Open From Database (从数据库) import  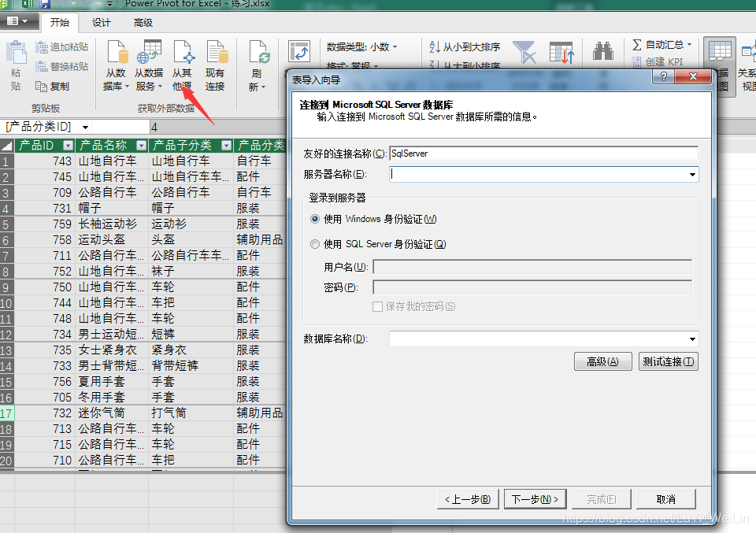coord(117,65)
